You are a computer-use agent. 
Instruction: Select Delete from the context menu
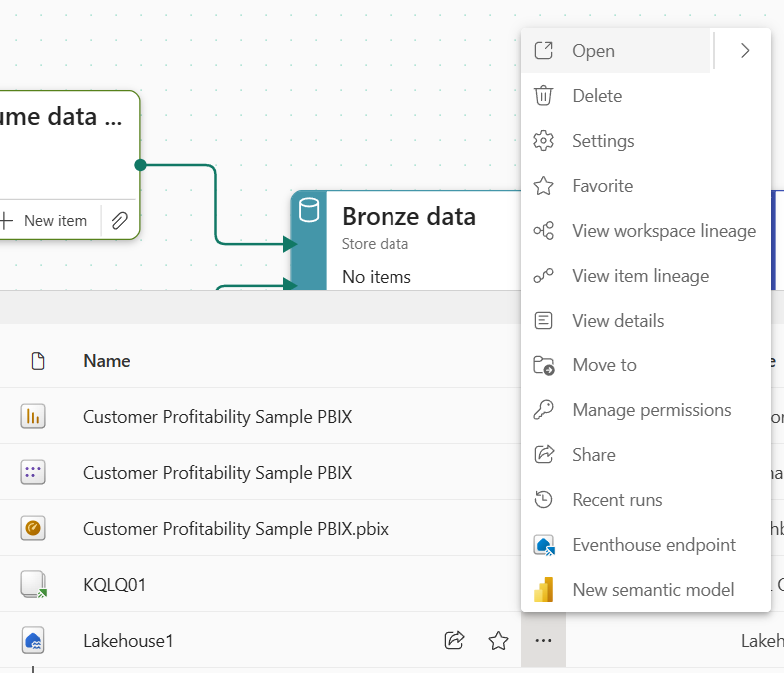(596, 96)
